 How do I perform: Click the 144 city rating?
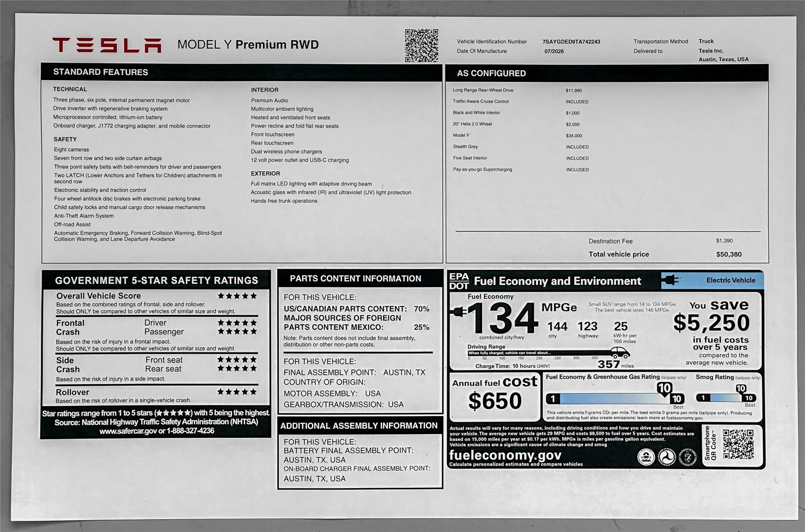click(557, 327)
